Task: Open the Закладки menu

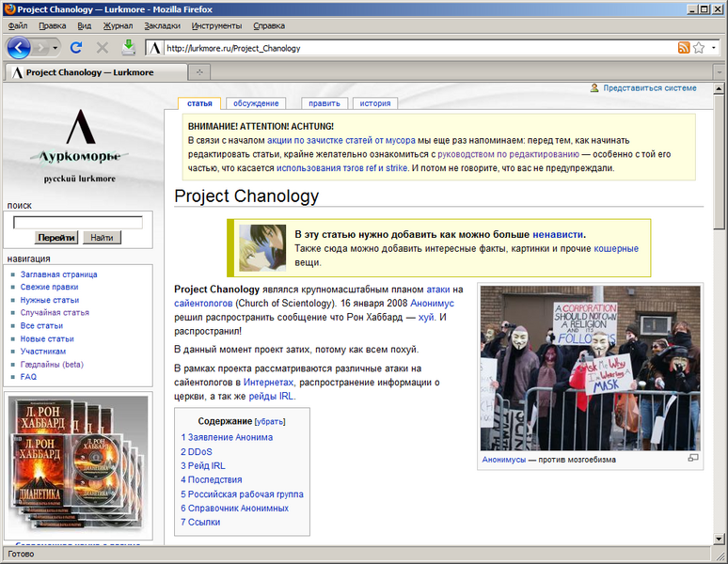Action: [x=162, y=25]
